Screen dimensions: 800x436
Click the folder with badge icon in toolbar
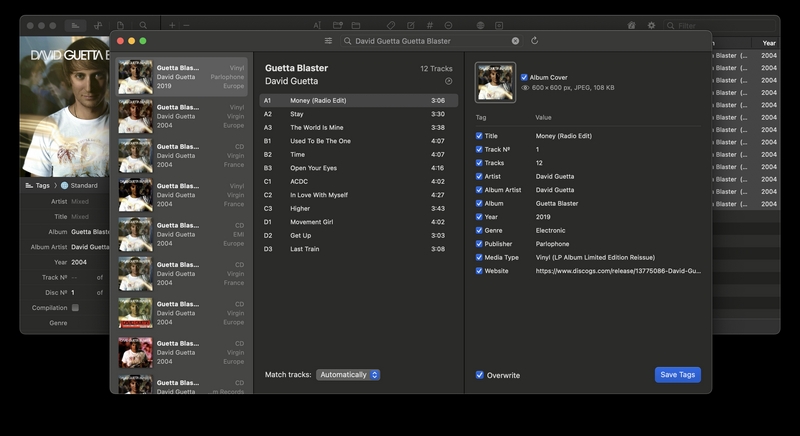337,25
